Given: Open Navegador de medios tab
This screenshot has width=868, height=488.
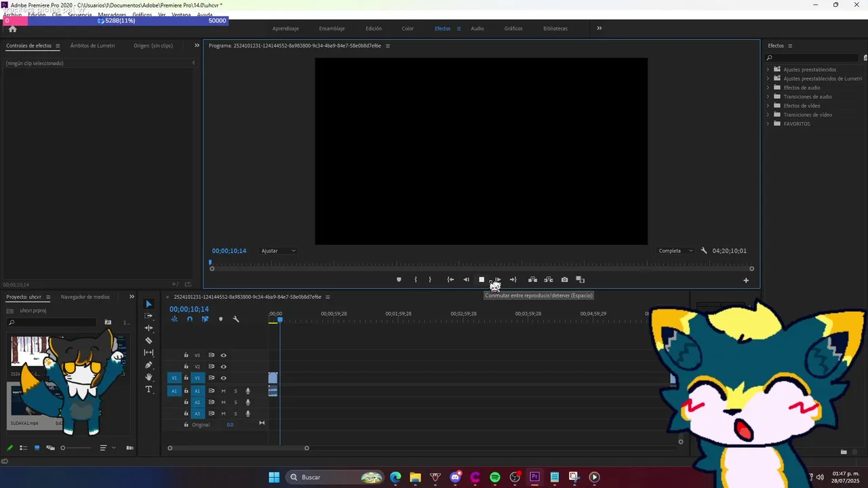Looking at the screenshot, I should (x=85, y=297).
